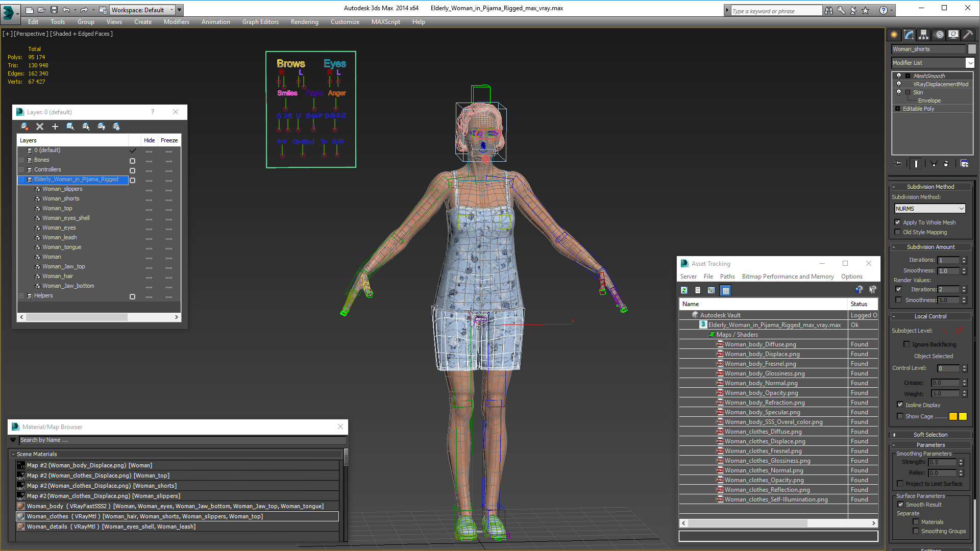Open Paths menu in Asset Tracking

pos(727,277)
